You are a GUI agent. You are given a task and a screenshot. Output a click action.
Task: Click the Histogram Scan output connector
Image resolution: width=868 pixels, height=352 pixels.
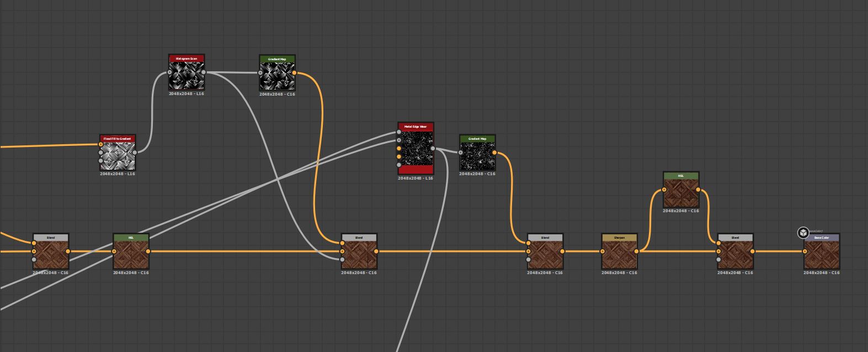[204, 72]
